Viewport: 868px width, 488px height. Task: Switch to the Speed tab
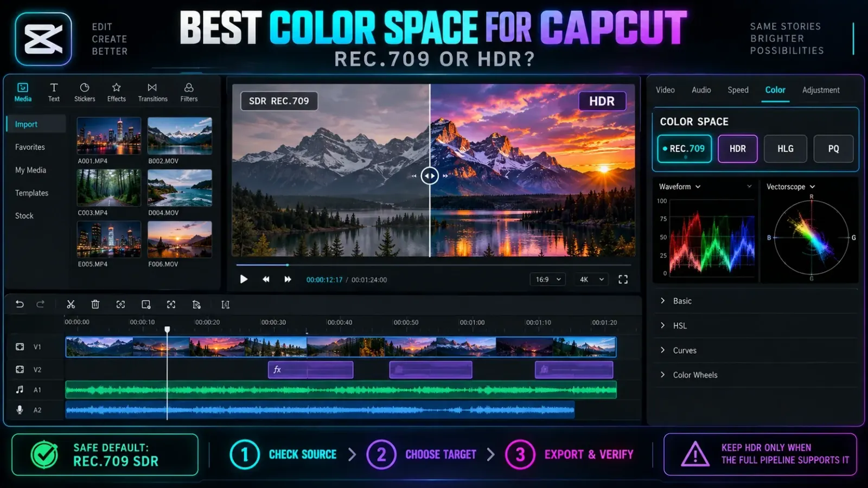tap(738, 90)
